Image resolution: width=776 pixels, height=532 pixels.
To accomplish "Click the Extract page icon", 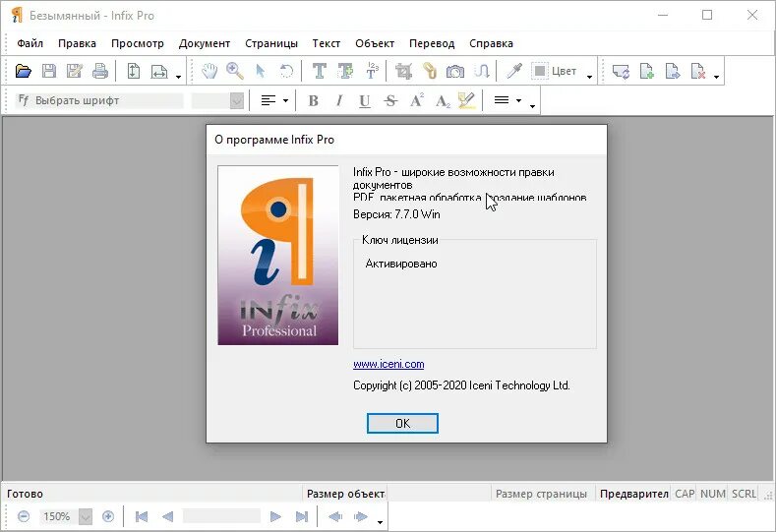I will (673, 71).
